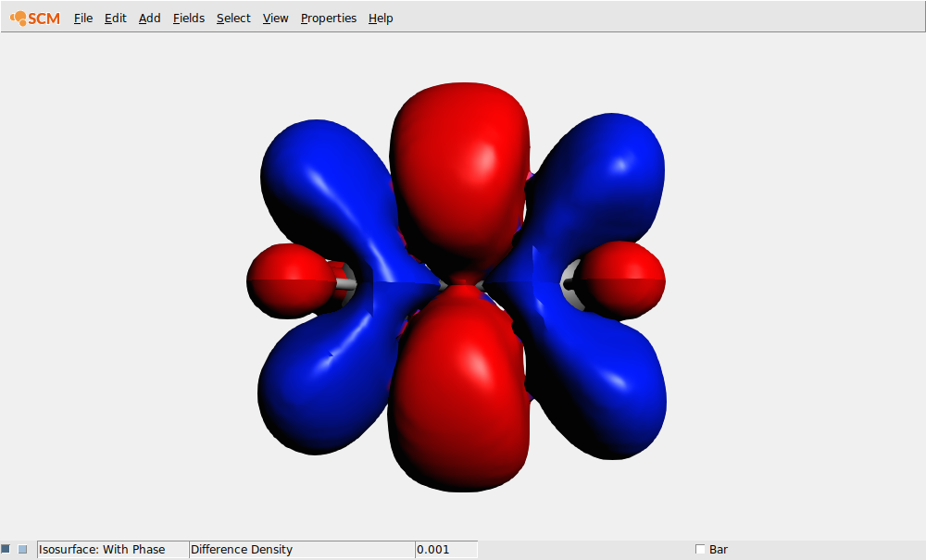Enable the Bar checkbox
The height and width of the screenshot is (560, 926).
tap(701, 549)
